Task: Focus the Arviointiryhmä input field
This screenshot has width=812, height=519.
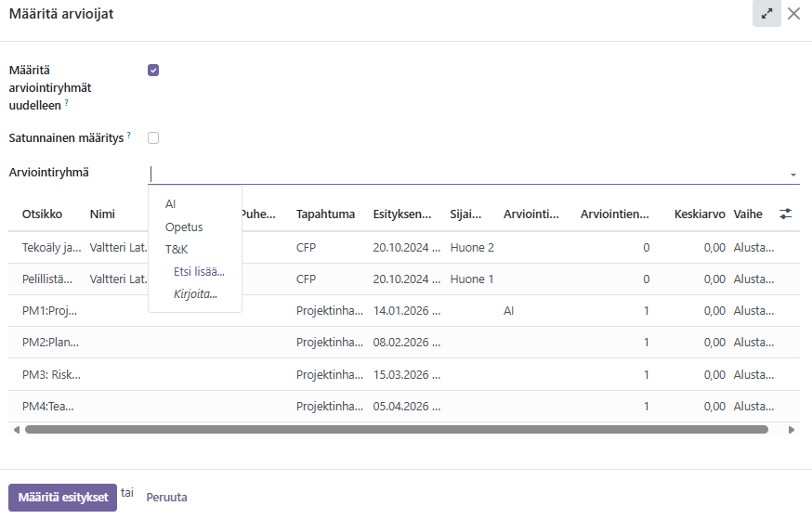Action: 465,173
